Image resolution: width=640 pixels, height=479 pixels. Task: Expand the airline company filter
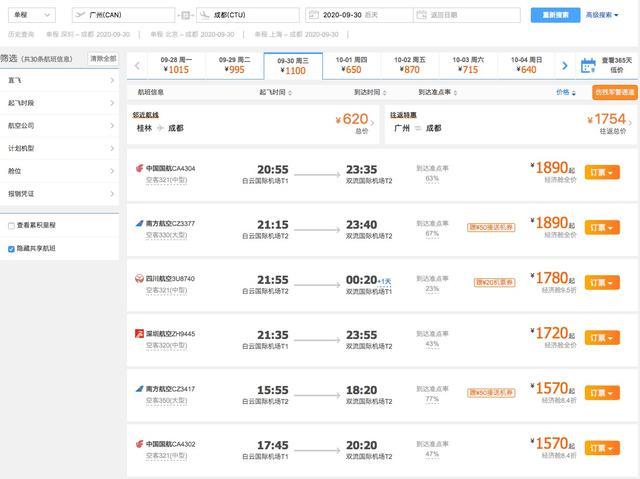pyautogui.click(x=60, y=125)
